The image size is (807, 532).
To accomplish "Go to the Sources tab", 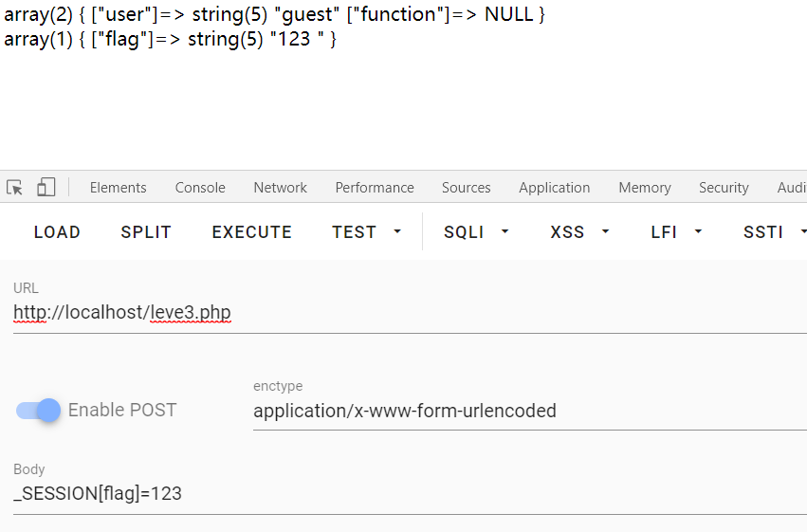I will coord(467,187).
